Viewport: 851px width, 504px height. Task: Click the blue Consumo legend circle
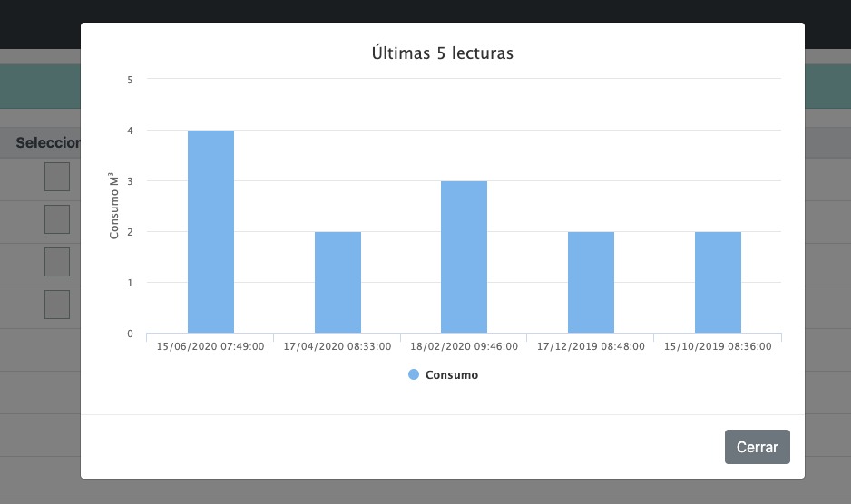[x=414, y=374]
